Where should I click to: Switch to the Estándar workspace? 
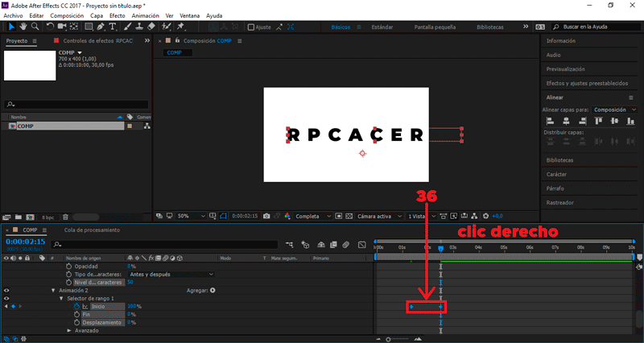382,27
